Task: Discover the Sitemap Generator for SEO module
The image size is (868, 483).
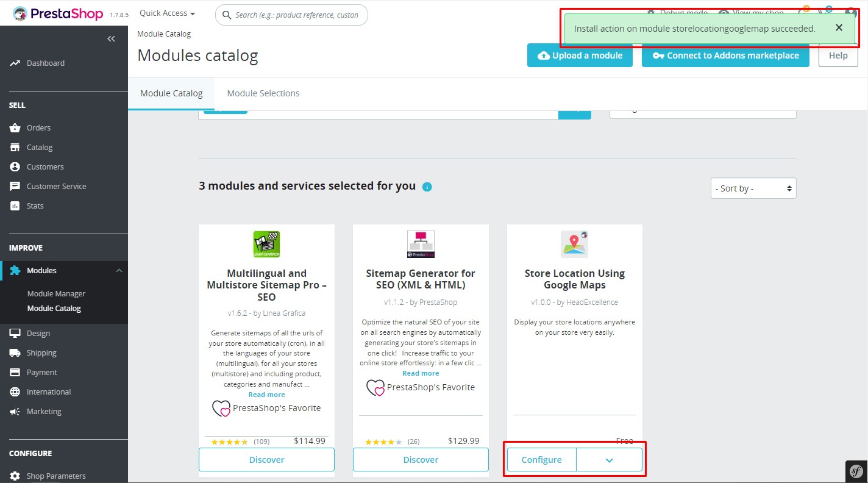Action: [421, 460]
